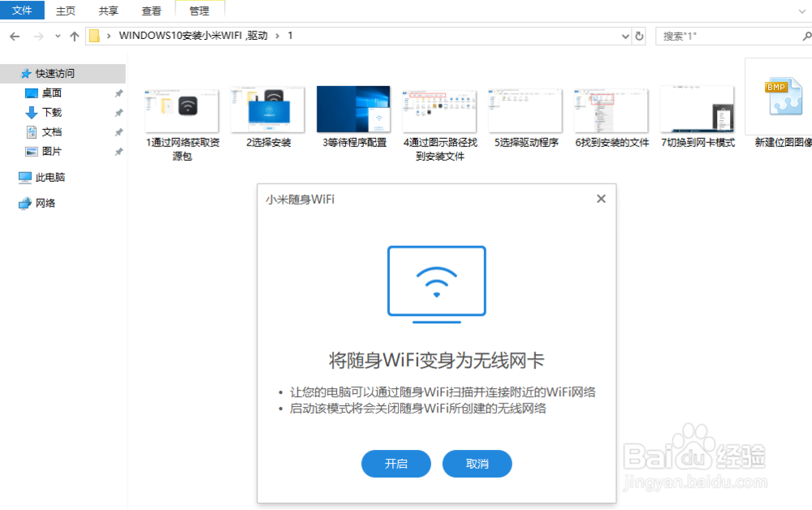The width and height of the screenshot is (812, 510).
Task: Switch to the 主页 ribbon tab
Action: (65, 11)
